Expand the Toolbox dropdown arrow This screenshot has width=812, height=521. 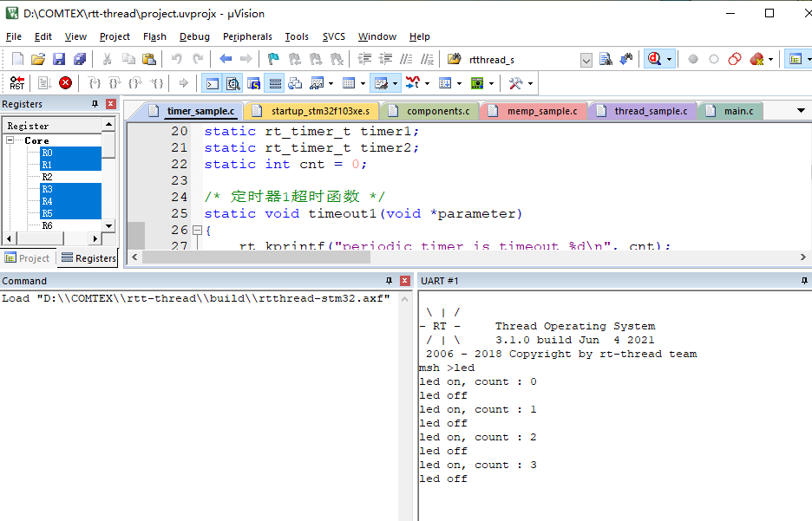530,83
